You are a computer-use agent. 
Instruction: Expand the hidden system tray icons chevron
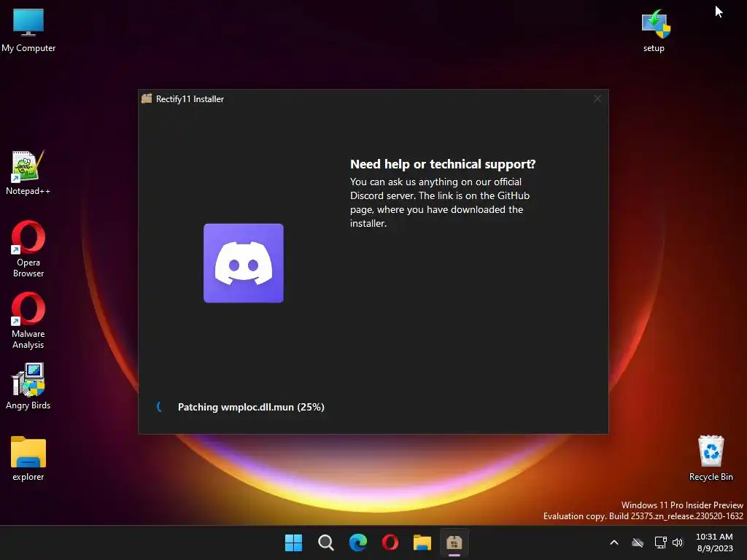click(x=614, y=542)
